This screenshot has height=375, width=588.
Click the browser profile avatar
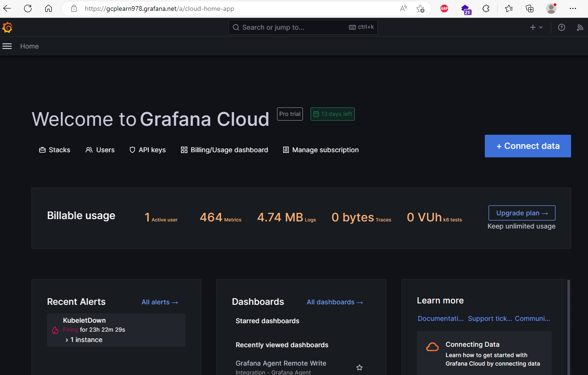551,8
